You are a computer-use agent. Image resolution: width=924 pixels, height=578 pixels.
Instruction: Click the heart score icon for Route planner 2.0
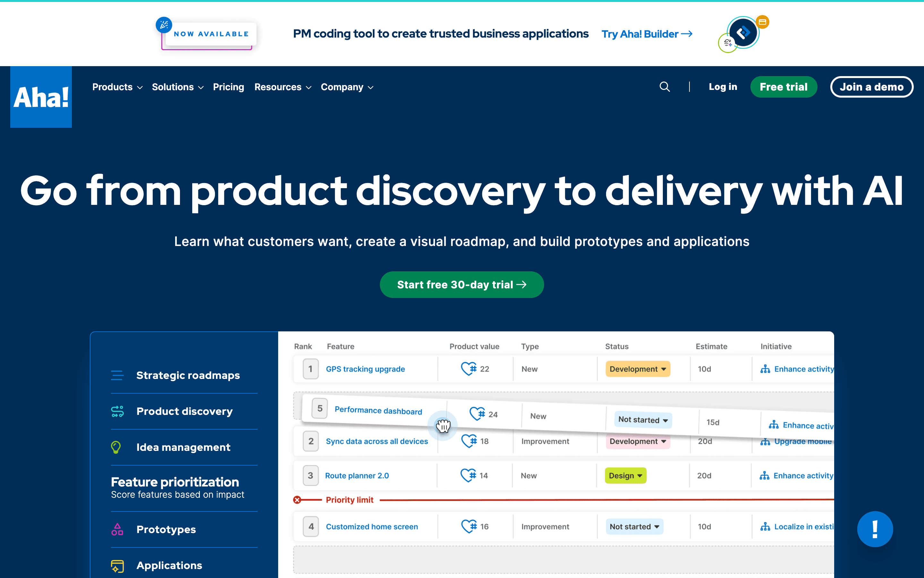click(468, 475)
